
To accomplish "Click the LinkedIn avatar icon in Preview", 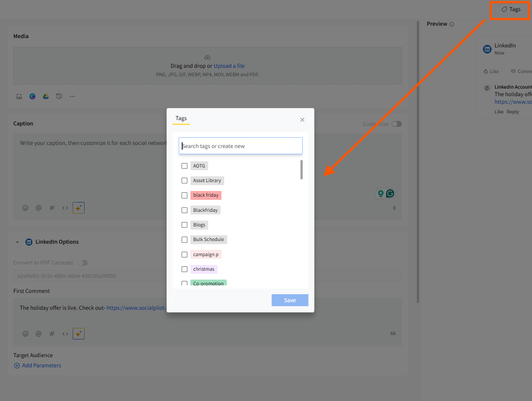I will point(487,49).
